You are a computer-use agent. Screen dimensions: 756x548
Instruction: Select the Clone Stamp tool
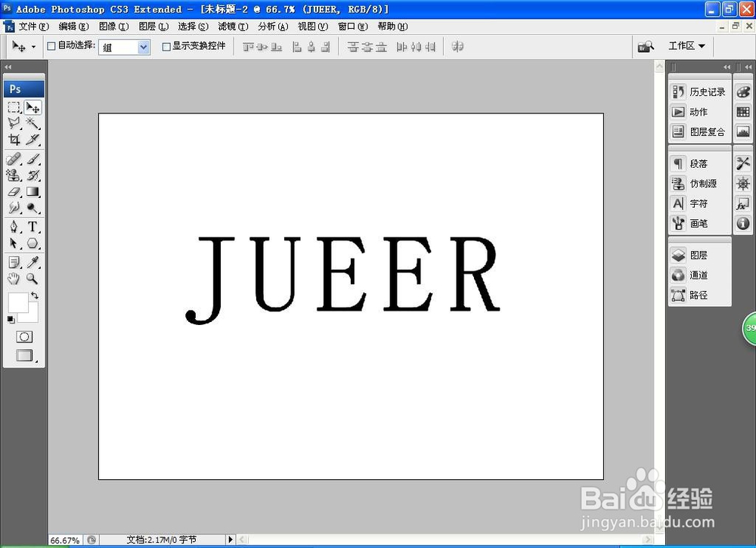[x=14, y=175]
